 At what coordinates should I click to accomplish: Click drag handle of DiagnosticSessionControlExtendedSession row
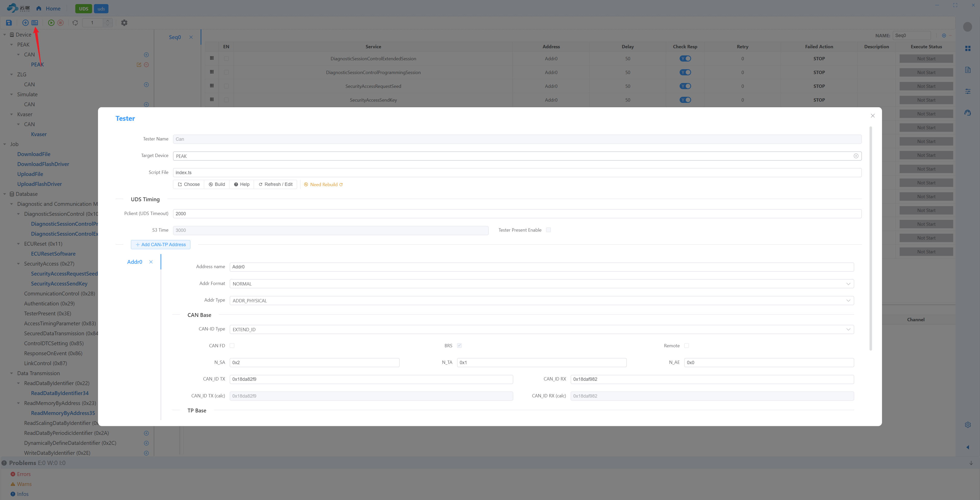click(212, 58)
